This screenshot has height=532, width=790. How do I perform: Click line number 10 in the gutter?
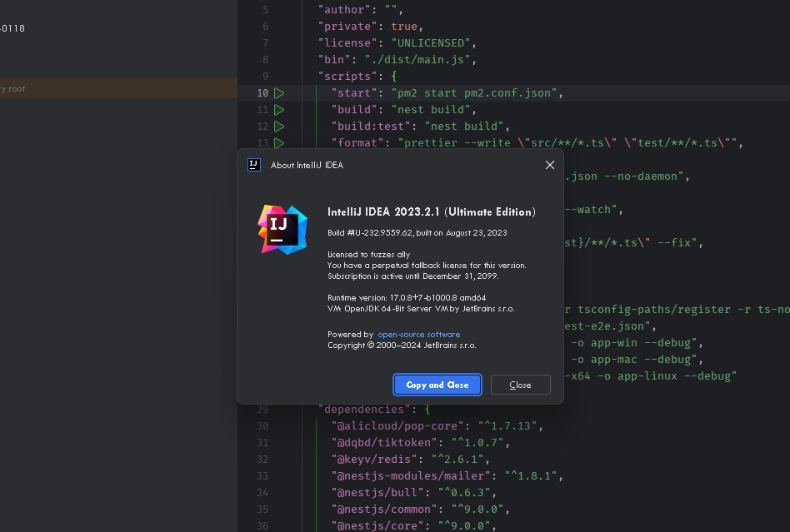click(262, 92)
